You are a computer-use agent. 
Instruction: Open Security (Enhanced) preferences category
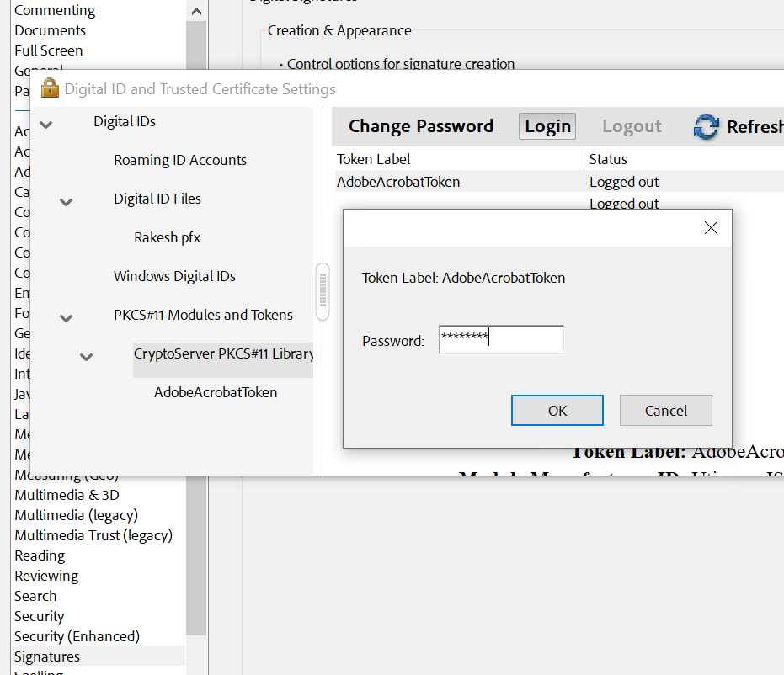pos(77,636)
